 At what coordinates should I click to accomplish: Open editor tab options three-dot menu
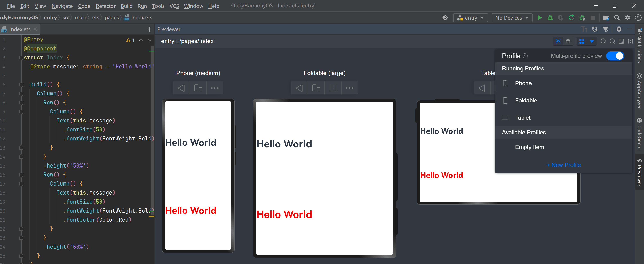(x=150, y=29)
